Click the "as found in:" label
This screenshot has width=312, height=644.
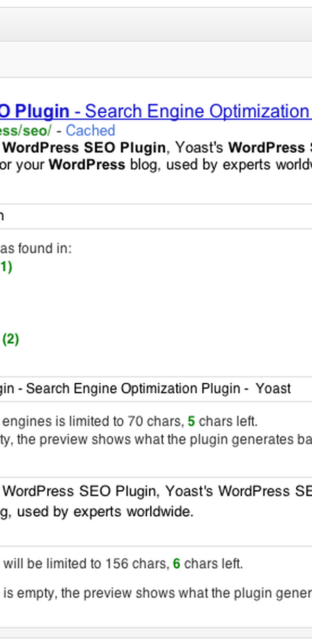[x=35, y=248]
